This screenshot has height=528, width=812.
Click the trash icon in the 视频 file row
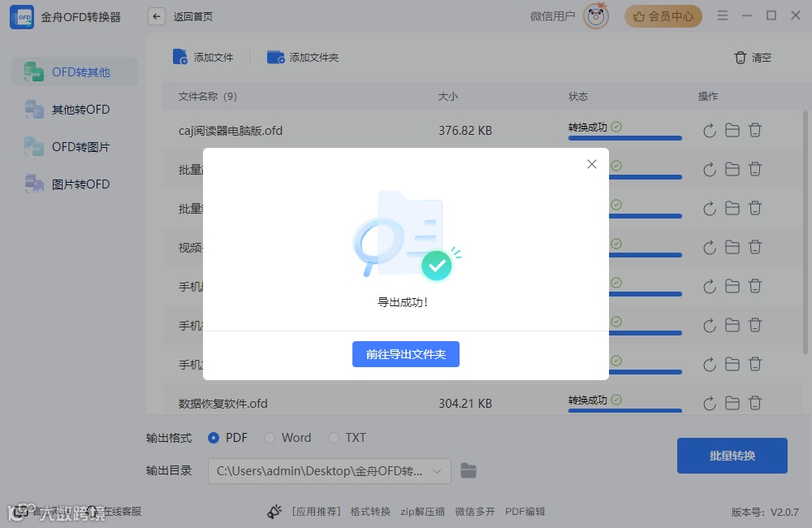point(755,247)
